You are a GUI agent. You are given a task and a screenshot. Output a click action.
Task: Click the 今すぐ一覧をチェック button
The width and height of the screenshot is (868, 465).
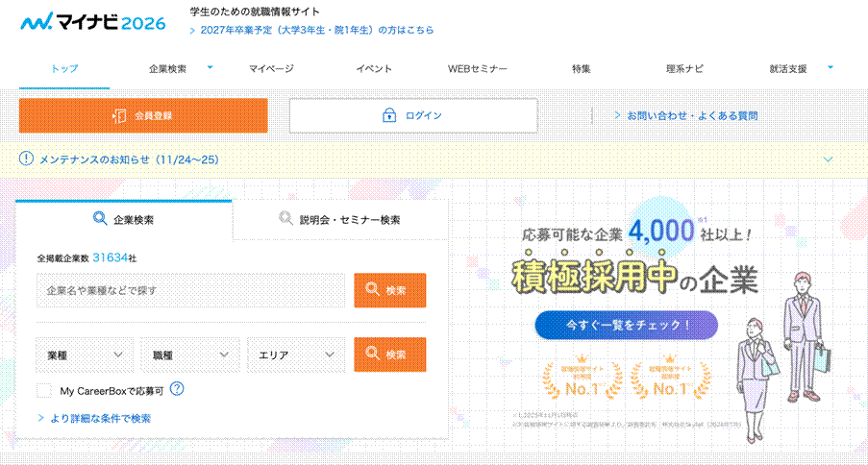[626, 325]
